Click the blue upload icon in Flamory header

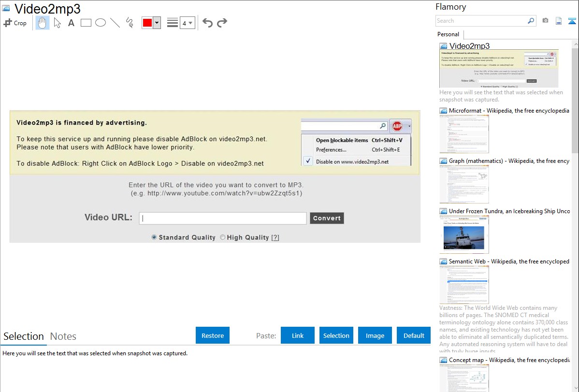point(572,21)
